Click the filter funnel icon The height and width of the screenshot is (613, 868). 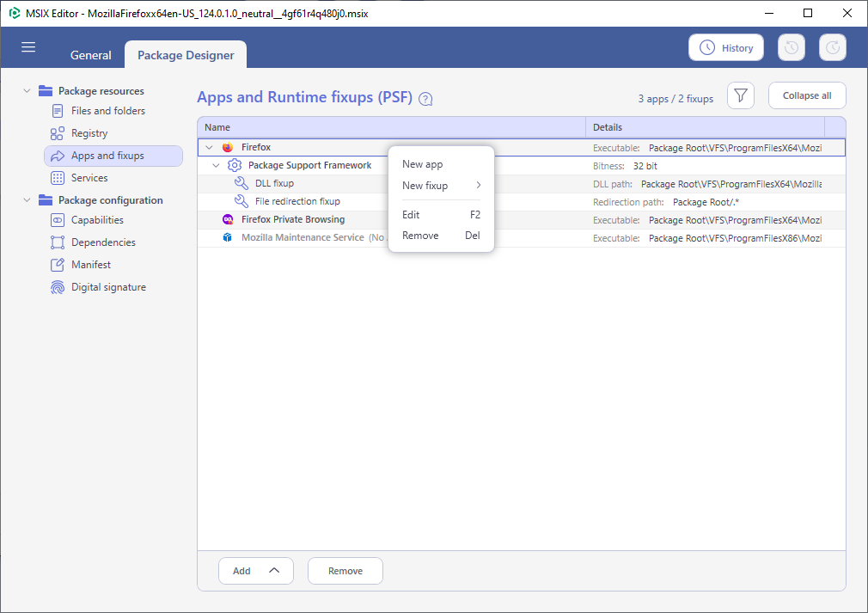click(x=741, y=95)
